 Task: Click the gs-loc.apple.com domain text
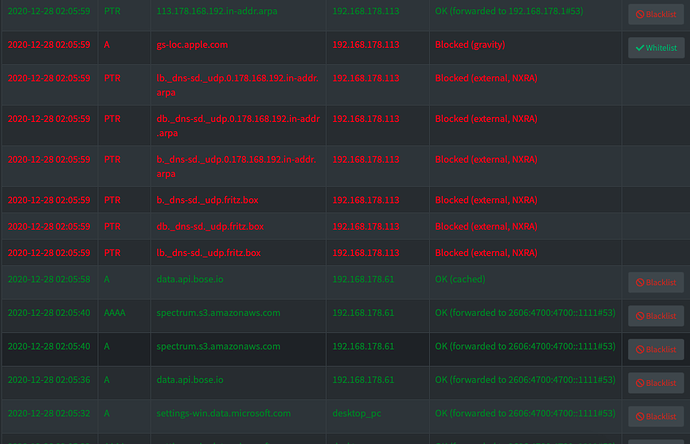(x=192, y=44)
